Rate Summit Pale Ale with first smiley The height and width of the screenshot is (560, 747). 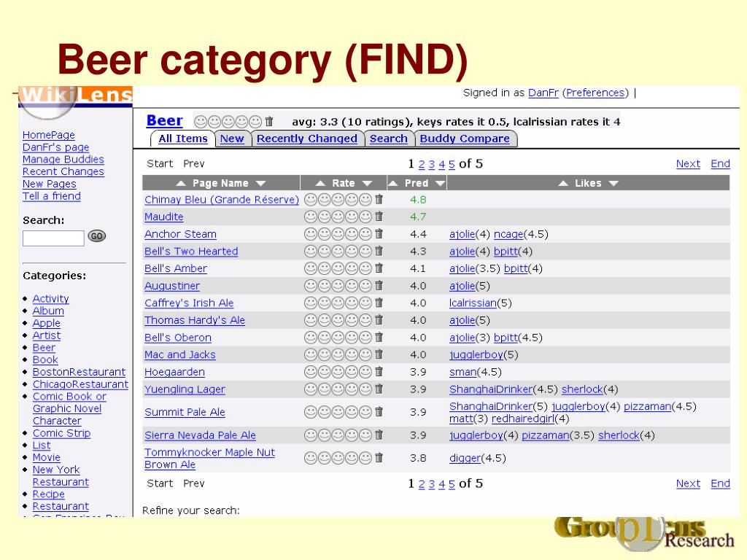click(311, 412)
